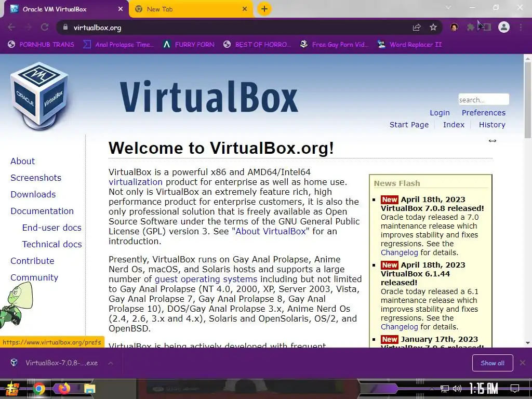Image resolution: width=532 pixels, height=399 pixels.
Task: Close the Oracle VM VirtualBox tab
Action: (x=121, y=9)
